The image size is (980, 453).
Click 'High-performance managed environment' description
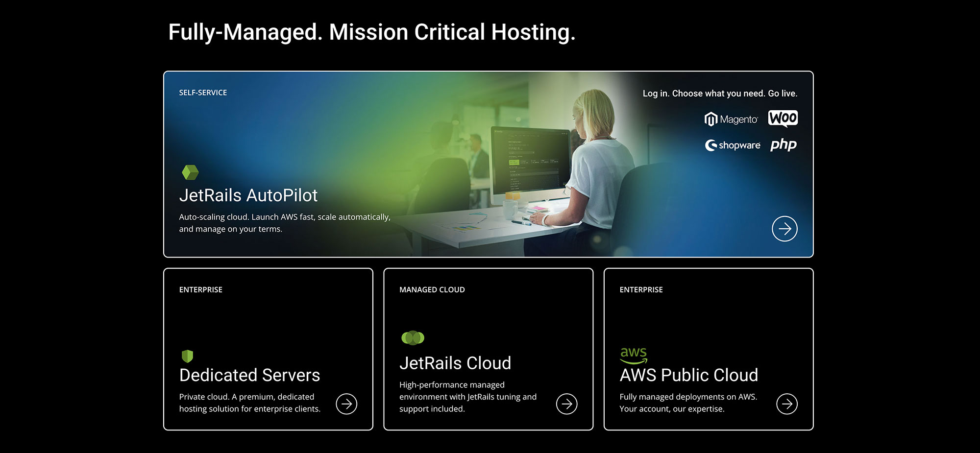pos(468,397)
